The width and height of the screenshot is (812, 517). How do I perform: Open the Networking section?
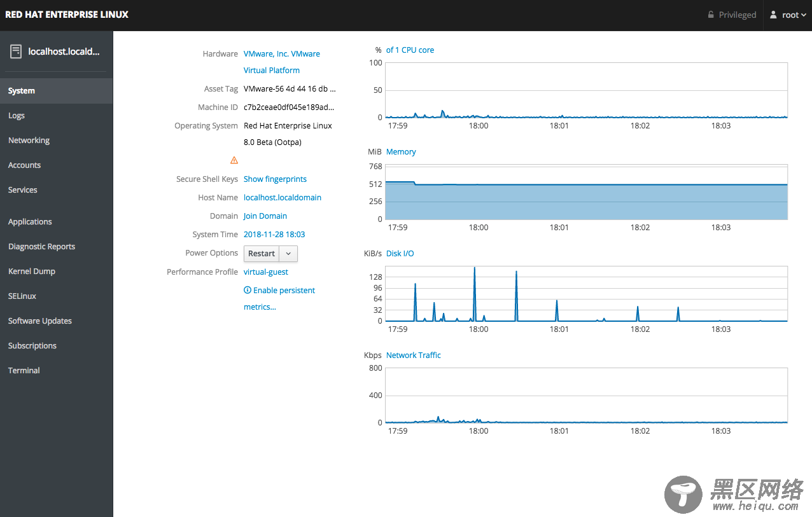click(x=56, y=141)
